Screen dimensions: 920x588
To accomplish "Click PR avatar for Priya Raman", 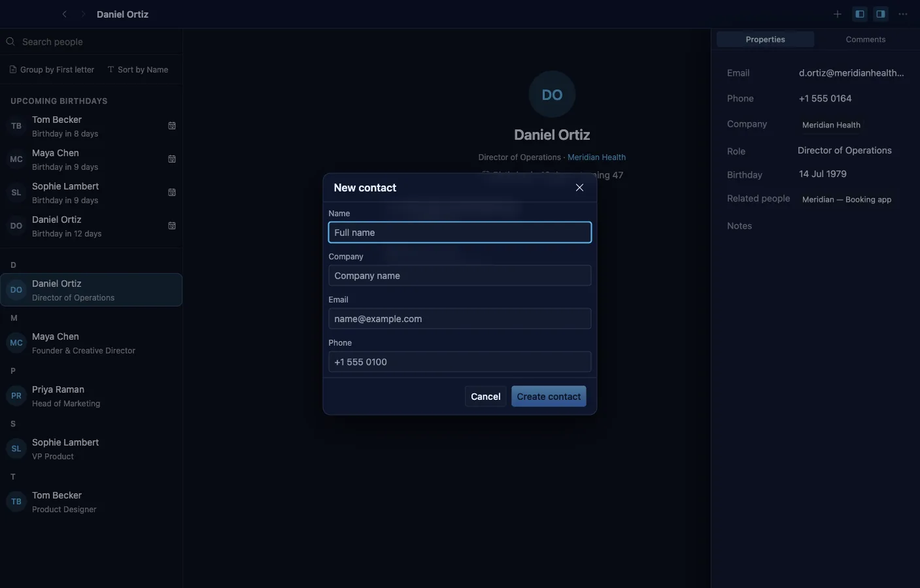I will [16, 396].
